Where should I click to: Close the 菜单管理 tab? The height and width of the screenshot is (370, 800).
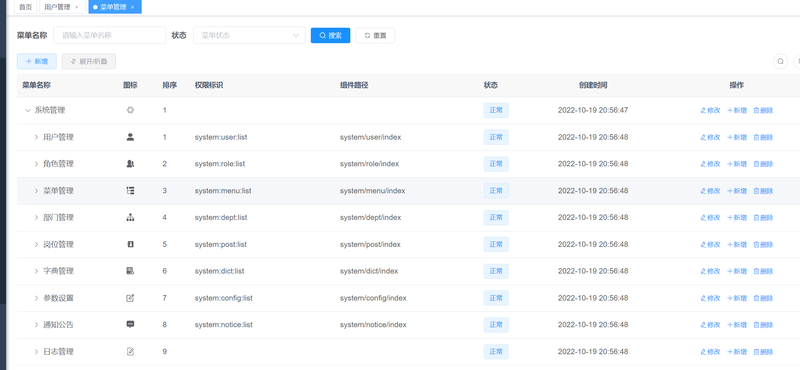click(x=133, y=7)
